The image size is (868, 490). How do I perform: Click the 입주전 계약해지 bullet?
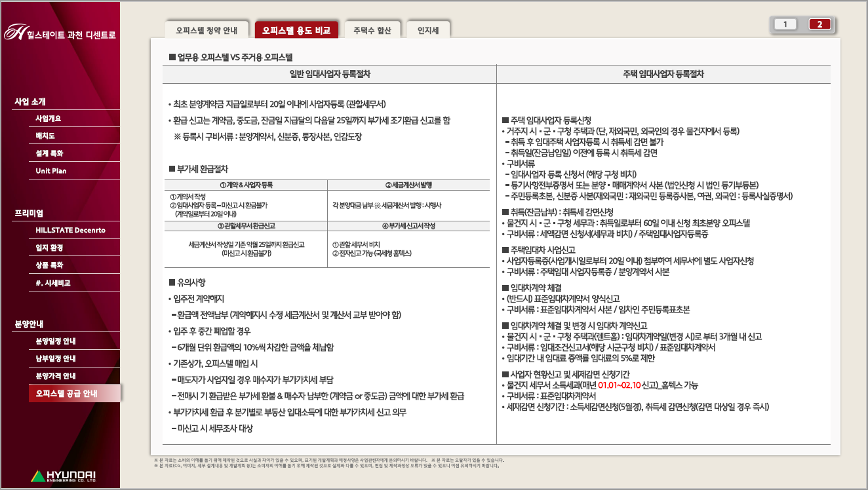click(x=196, y=299)
